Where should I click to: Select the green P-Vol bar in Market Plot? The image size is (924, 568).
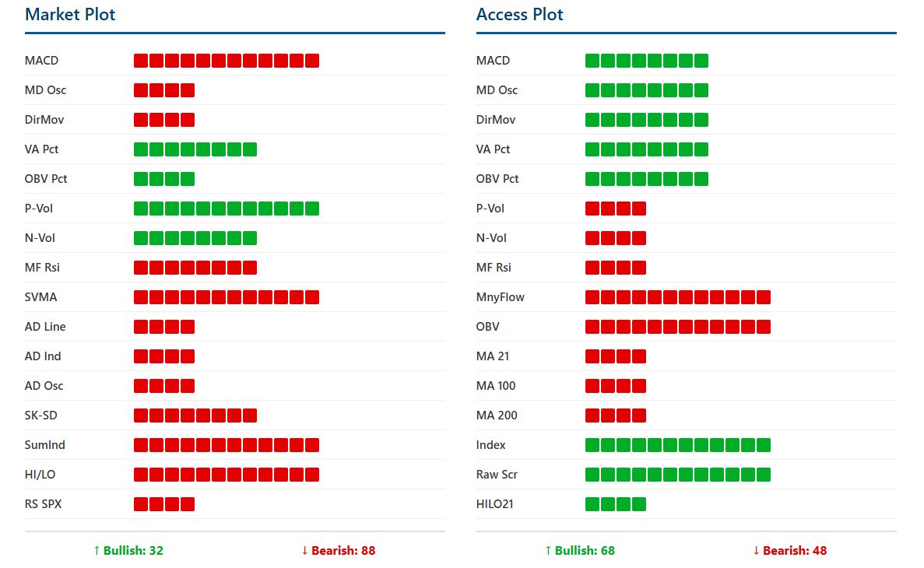[227, 209]
